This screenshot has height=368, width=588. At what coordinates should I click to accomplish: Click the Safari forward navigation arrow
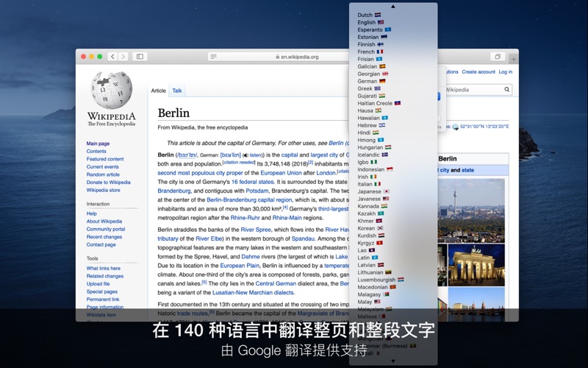(123, 57)
